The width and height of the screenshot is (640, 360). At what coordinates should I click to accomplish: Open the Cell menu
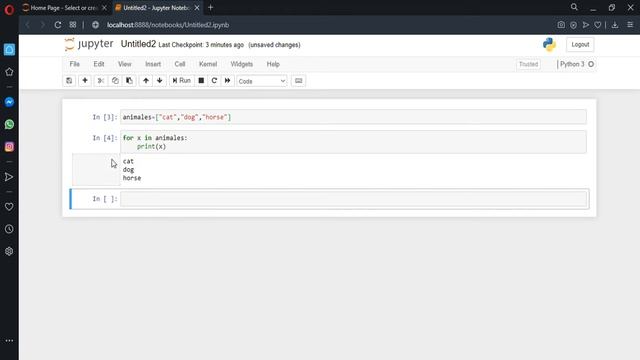(180, 64)
